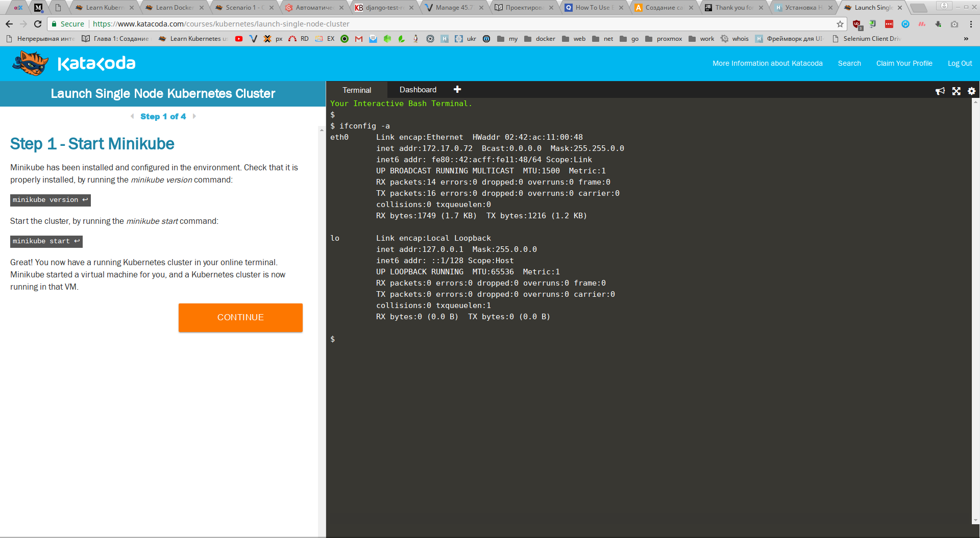Screen dimensions: 980x538
Task: Close the 'Thank you for' browser tab
Action: 761,8
